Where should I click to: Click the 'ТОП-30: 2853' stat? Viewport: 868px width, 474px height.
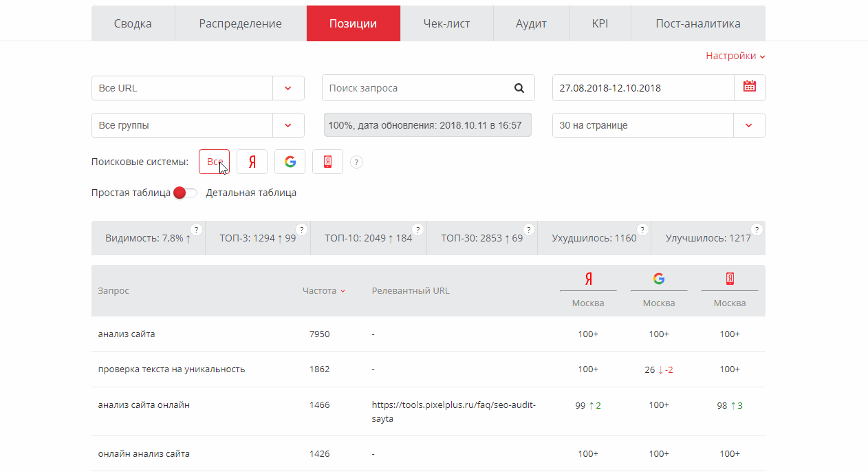point(482,238)
